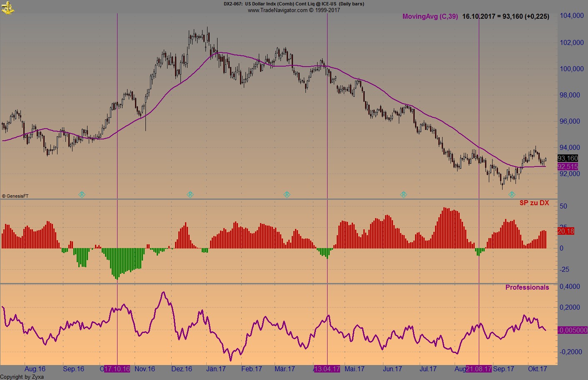Select the first teal rollover ® marker
This screenshot has height=380, width=588.
click(82, 194)
